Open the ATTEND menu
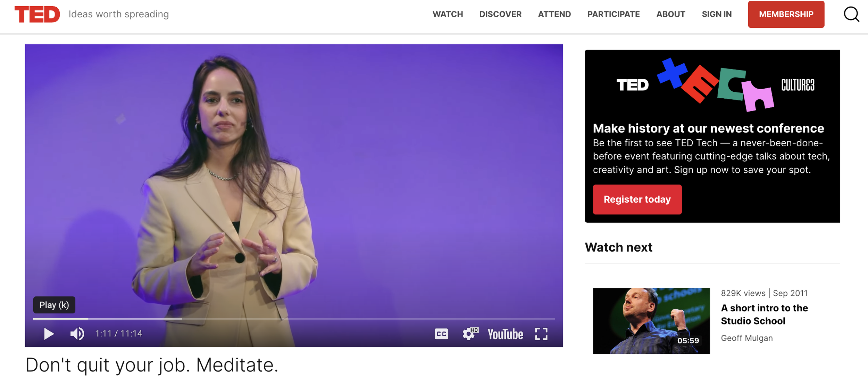Screen dimensions: 868x376 click(x=554, y=14)
